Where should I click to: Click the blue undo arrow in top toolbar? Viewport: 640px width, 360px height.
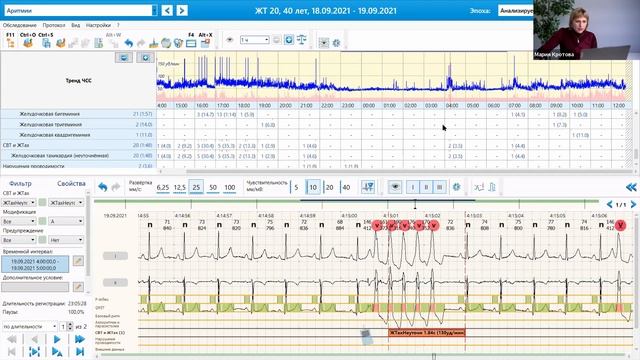pyautogui.click(x=129, y=42)
